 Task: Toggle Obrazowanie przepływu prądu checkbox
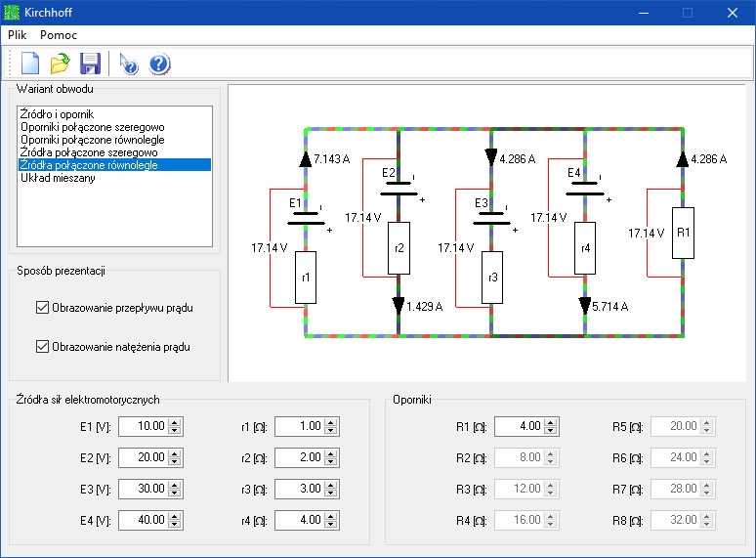[x=42, y=308]
